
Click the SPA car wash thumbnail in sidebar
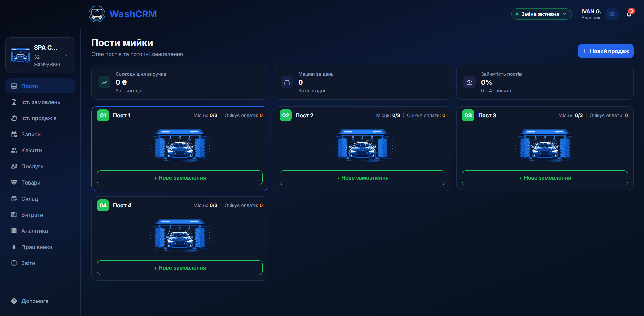point(20,55)
